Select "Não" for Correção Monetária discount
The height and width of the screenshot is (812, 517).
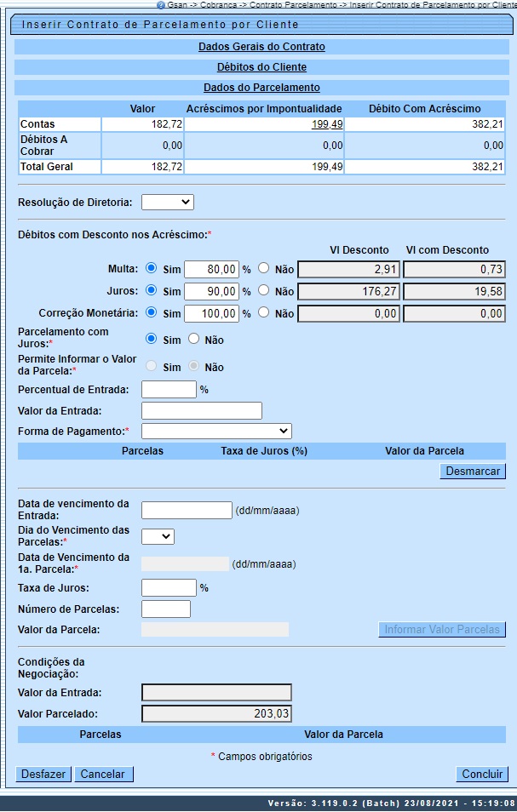[x=264, y=312]
